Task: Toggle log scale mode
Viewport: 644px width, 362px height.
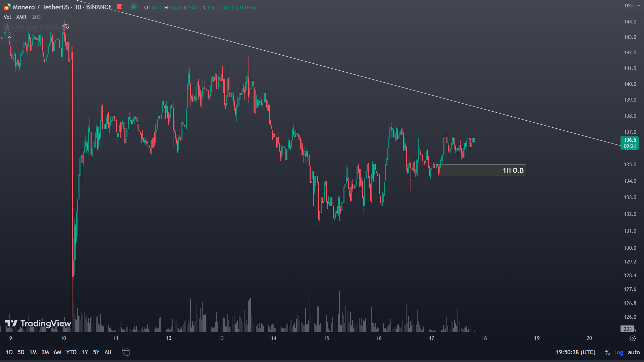Action: 619,352
